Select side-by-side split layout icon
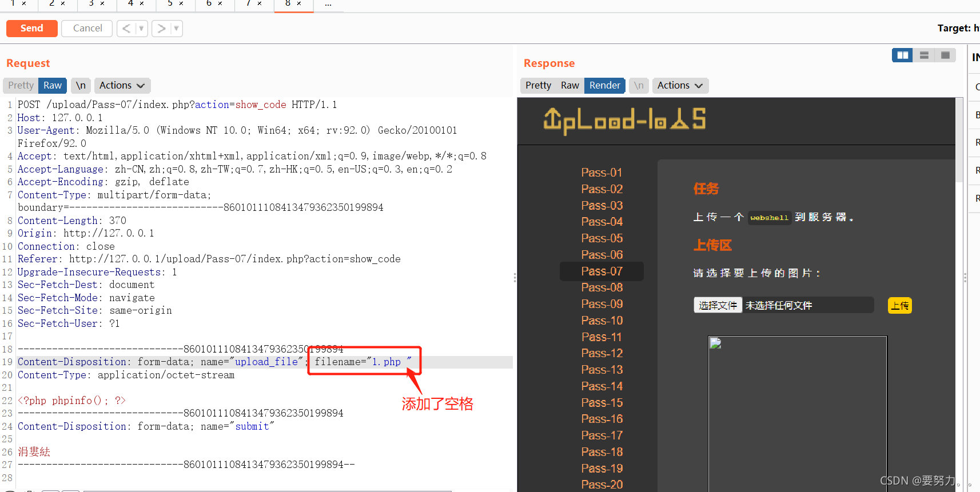The image size is (980, 492). 902,55
